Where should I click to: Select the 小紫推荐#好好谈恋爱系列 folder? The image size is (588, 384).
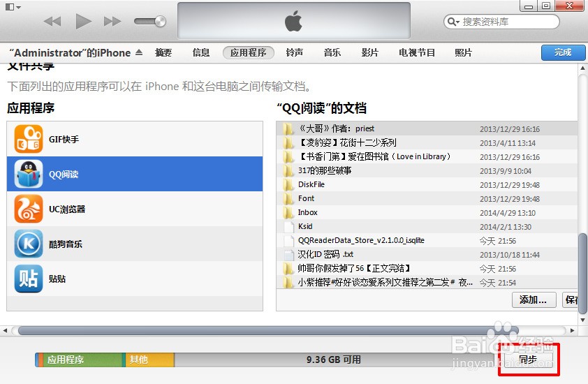(427, 282)
